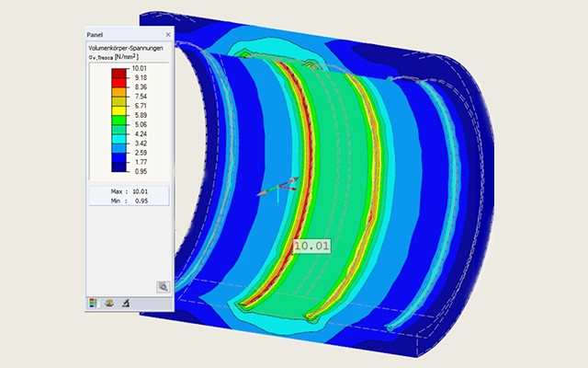The image size is (588, 368).
Task: Select the dark red 10.01 color swatch
Action: pyautogui.click(x=119, y=74)
